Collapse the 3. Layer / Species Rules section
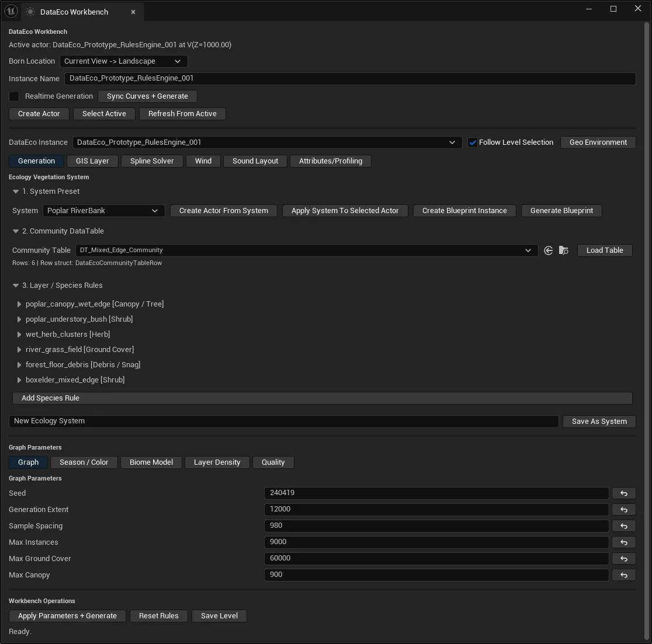 tap(16, 286)
